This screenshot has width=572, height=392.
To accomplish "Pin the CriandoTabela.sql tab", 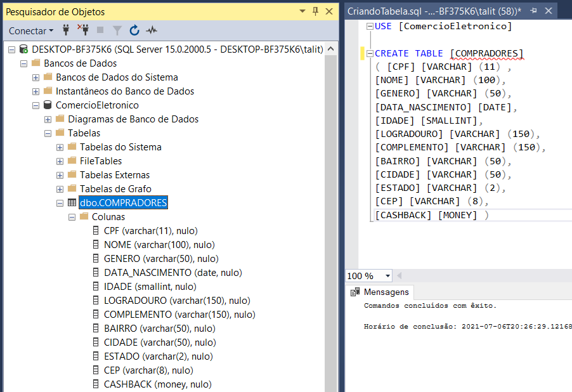I will [533, 11].
